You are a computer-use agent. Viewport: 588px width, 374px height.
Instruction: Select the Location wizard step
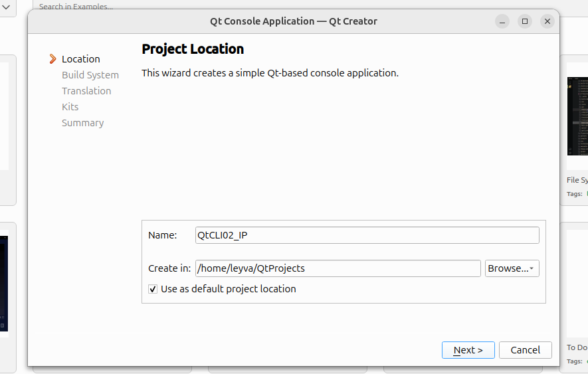(x=80, y=59)
